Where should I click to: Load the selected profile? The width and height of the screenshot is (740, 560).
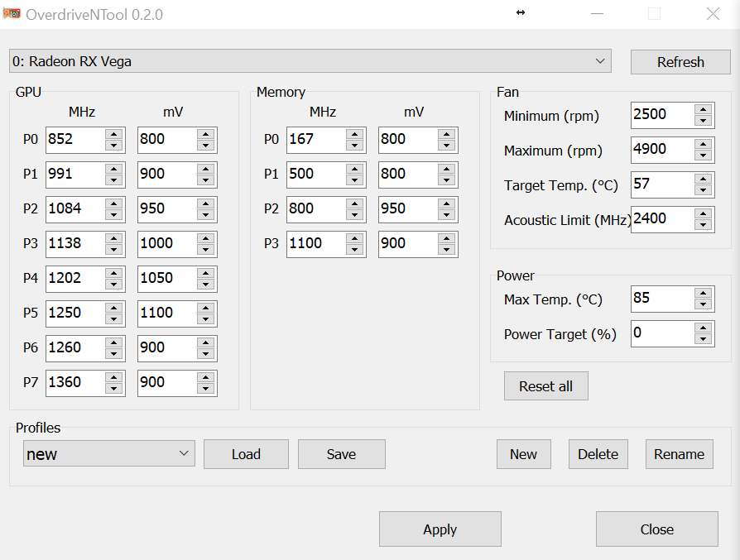[246, 454]
